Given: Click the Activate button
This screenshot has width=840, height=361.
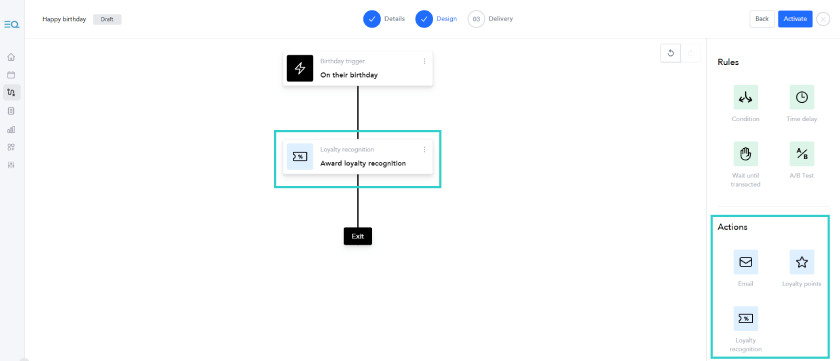Looking at the screenshot, I should (x=795, y=19).
